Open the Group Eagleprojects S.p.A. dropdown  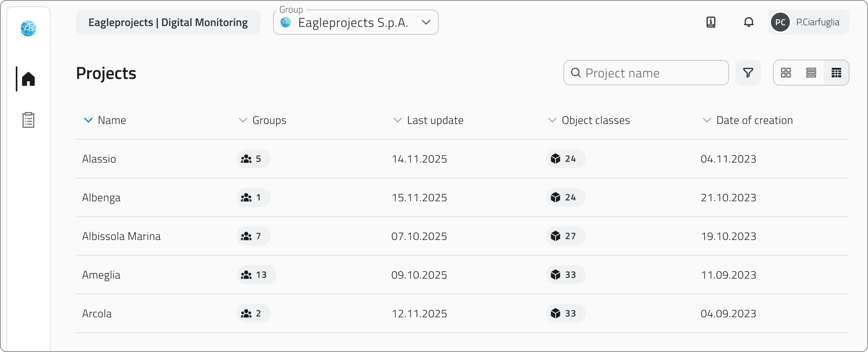click(355, 22)
